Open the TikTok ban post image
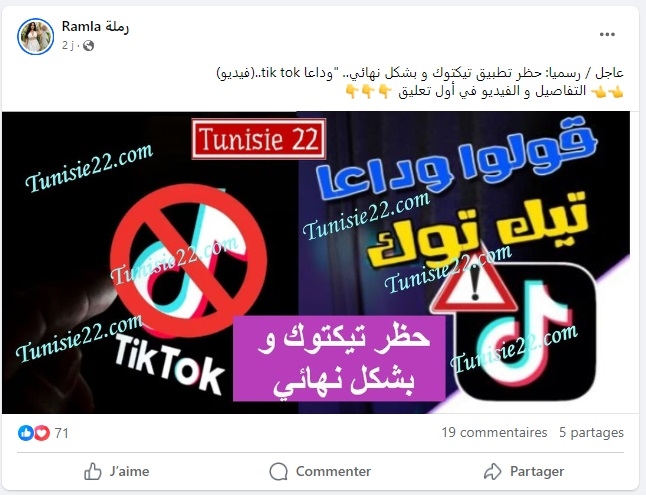 point(316,262)
